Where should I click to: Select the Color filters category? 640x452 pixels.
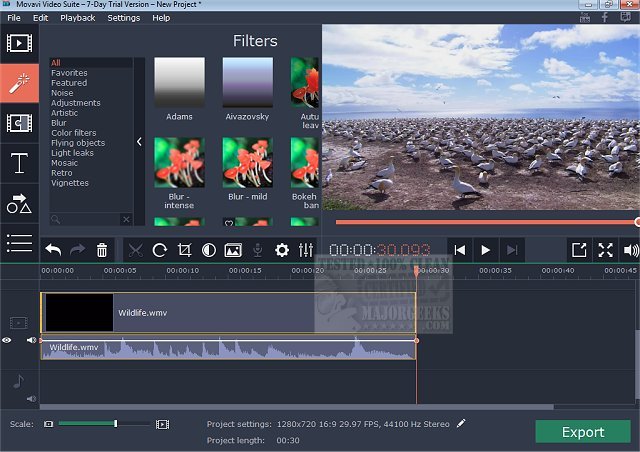[74, 133]
